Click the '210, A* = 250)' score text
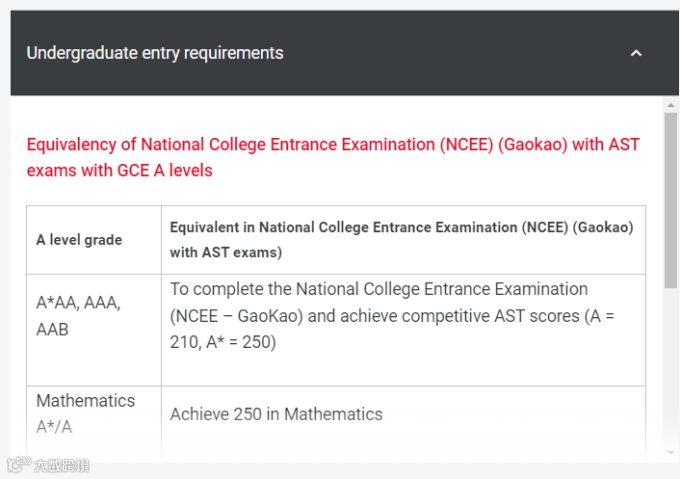Image resolution: width=680 pixels, height=479 pixels. [223, 341]
